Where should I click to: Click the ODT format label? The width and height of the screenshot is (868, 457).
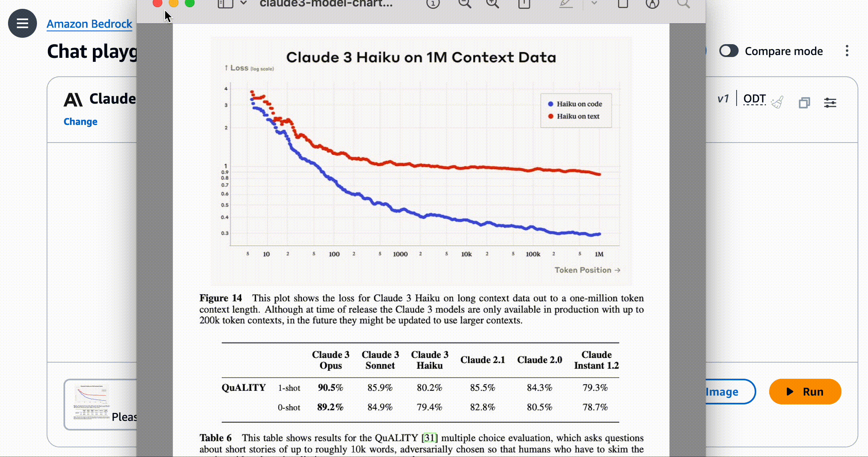[x=754, y=99]
